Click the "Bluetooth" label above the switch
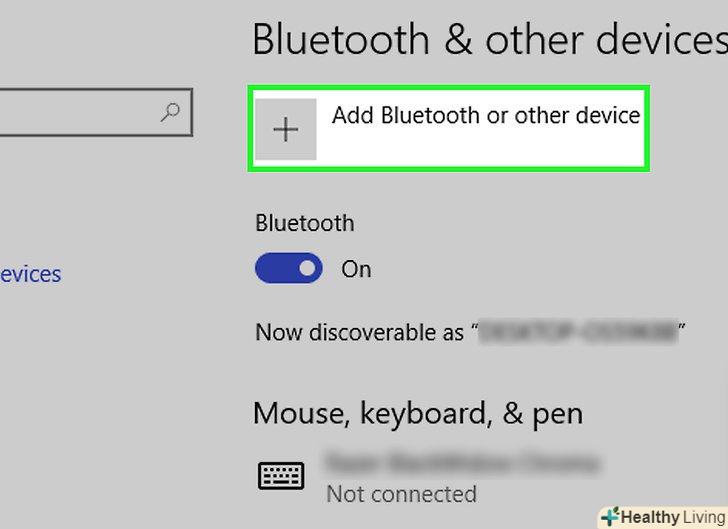The height and width of the screenshot is (529, 728). [x=304, y=223]
